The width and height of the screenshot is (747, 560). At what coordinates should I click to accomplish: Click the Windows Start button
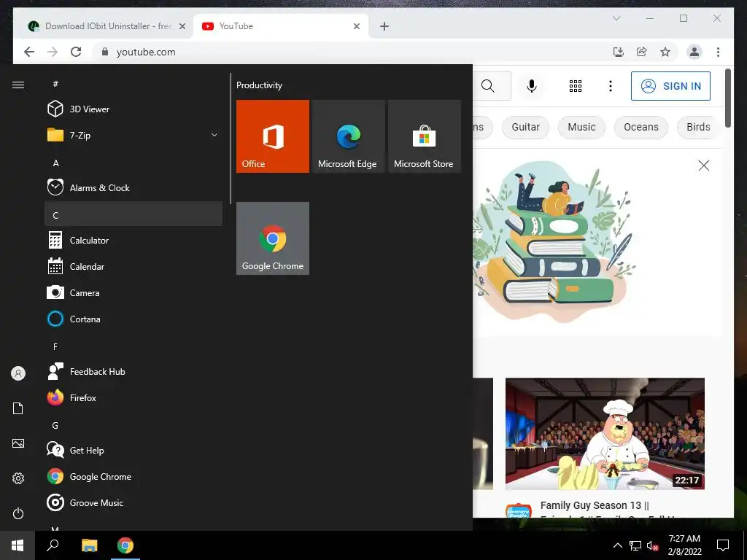(18, 545)
